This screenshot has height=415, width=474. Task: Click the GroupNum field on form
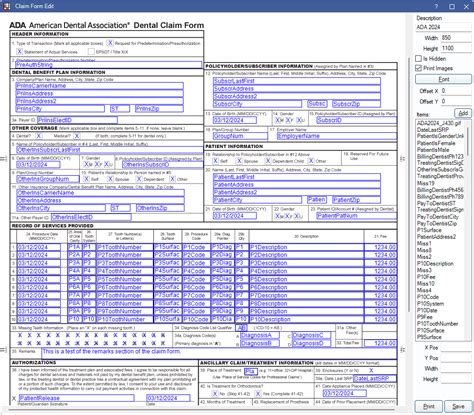tap(240, 136)
